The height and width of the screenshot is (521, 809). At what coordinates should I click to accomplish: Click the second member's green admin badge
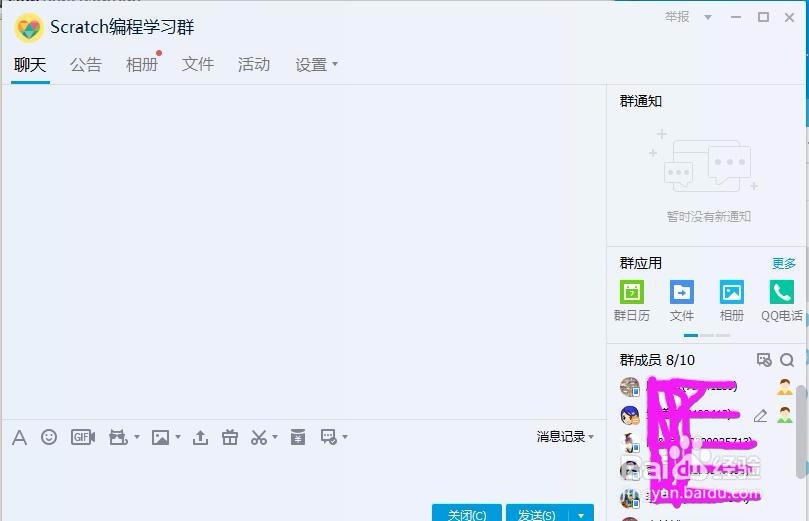(785, 415)
